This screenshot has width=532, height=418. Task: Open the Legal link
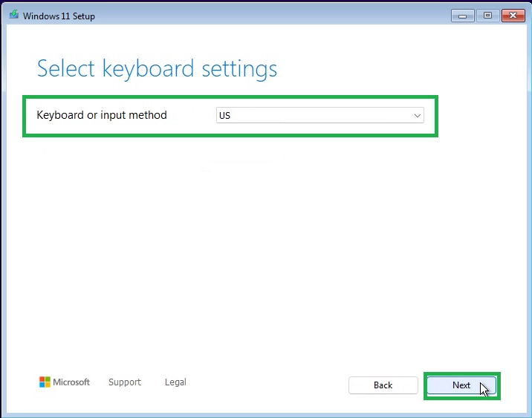[175, 382]
